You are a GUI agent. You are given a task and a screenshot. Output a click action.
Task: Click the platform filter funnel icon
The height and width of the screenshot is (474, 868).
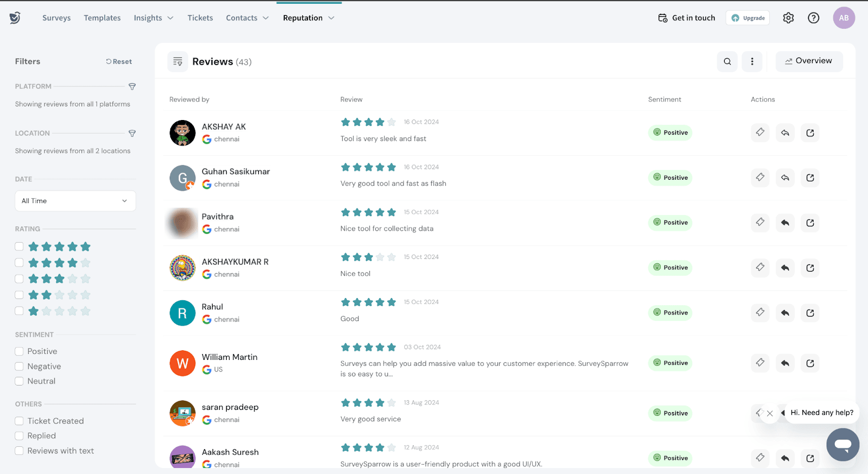click(x=132, y=87)
